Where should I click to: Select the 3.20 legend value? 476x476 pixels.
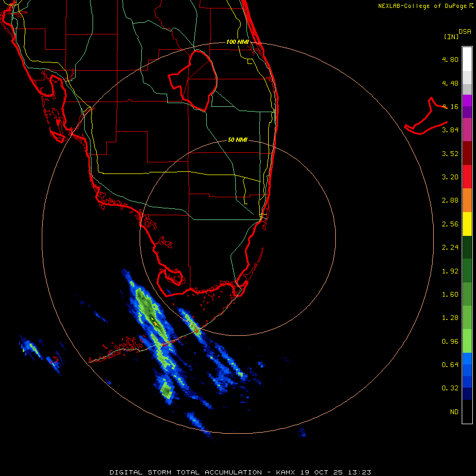point(450,177)
